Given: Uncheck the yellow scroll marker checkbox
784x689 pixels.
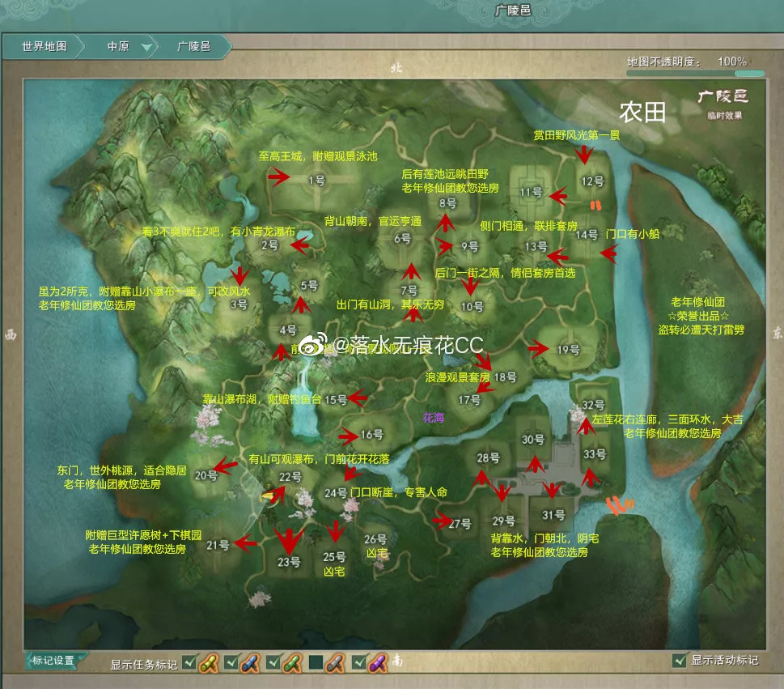Looking at the screenshot, I should pos(189,662).
